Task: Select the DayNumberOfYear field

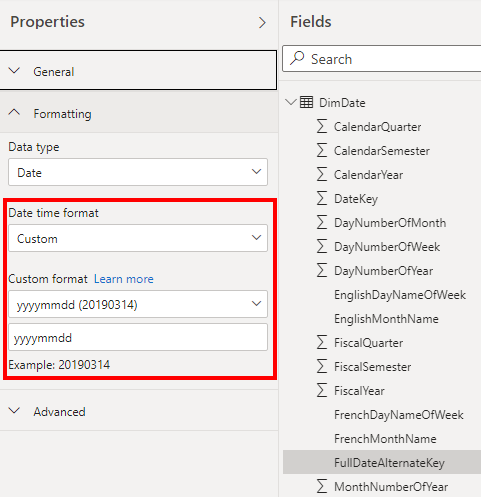Action: (x=383, y=271)
